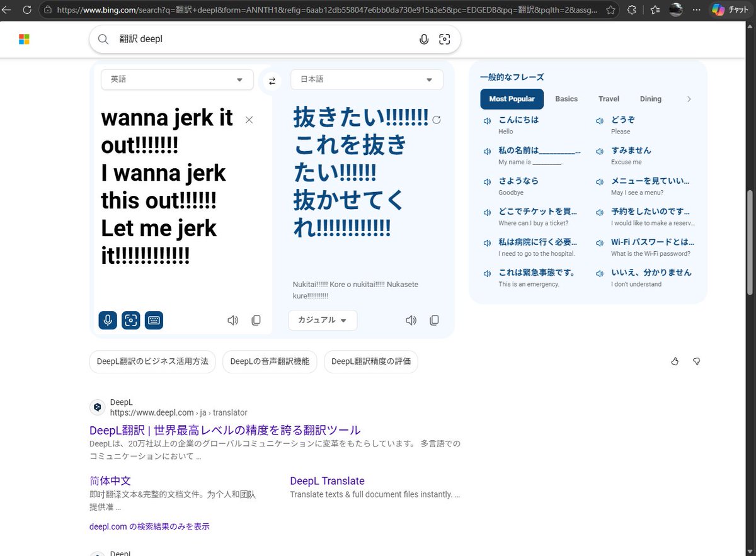Play audio for すみません
Image resolution: width=756 pixels, height=556 pixels.
click(x=600, y=152)
